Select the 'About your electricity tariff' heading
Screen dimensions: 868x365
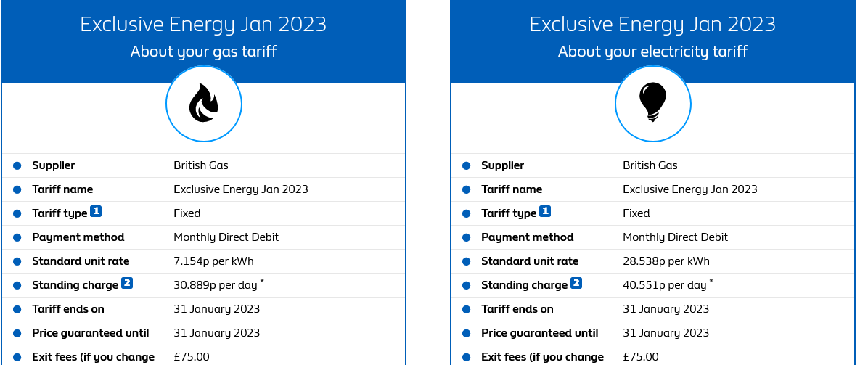pyautogui.click(x=652, y=52)
